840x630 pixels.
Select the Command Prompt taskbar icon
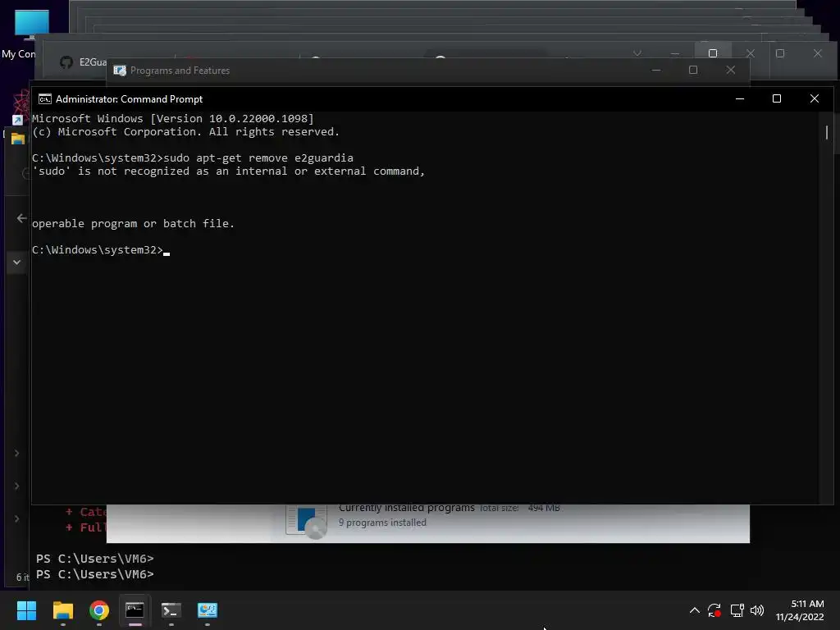135,610
